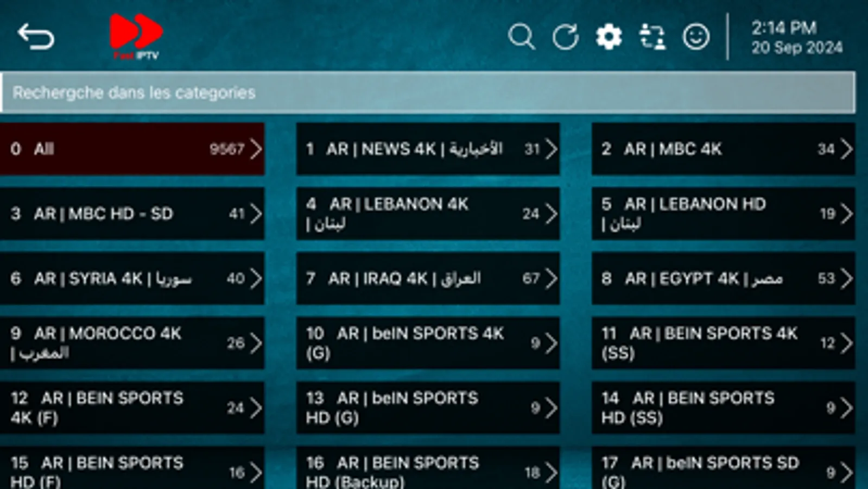Open AR | MBC 4K category
This screenshot has width=868, height=489.
point(723,149)
